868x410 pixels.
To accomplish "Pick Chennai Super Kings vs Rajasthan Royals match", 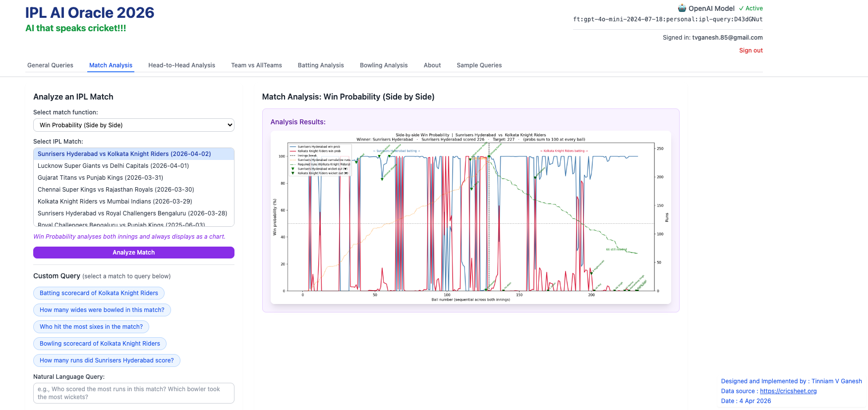I will pyautogui.click(x=116, y=190).
